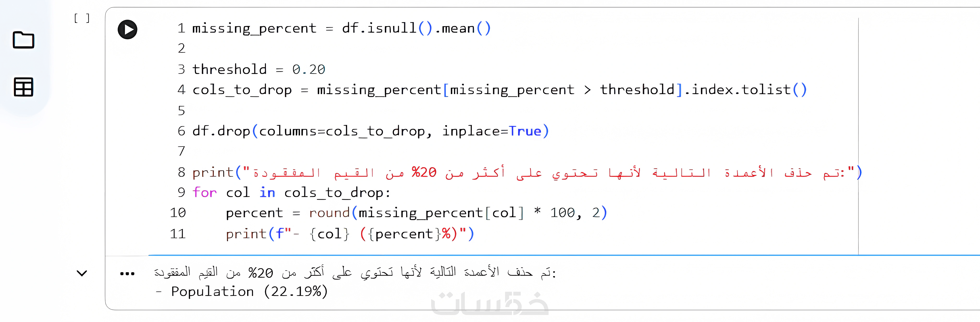Click the Arabic print statement line 8
This screenshot has width=980, height=322.
click(x=527, y=173)
